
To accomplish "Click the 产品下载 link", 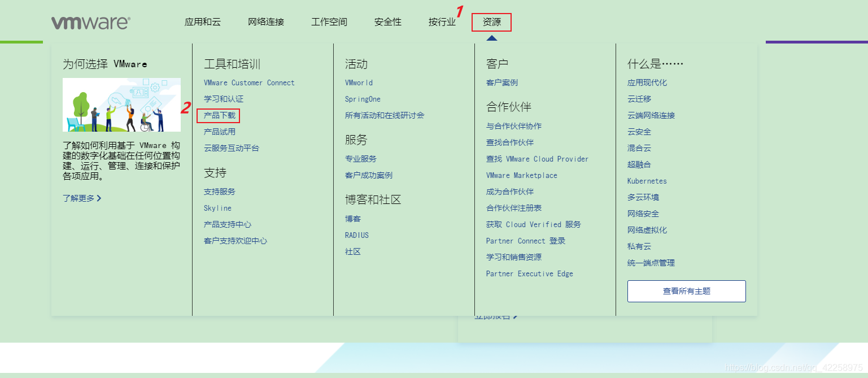I will (220, 115).
